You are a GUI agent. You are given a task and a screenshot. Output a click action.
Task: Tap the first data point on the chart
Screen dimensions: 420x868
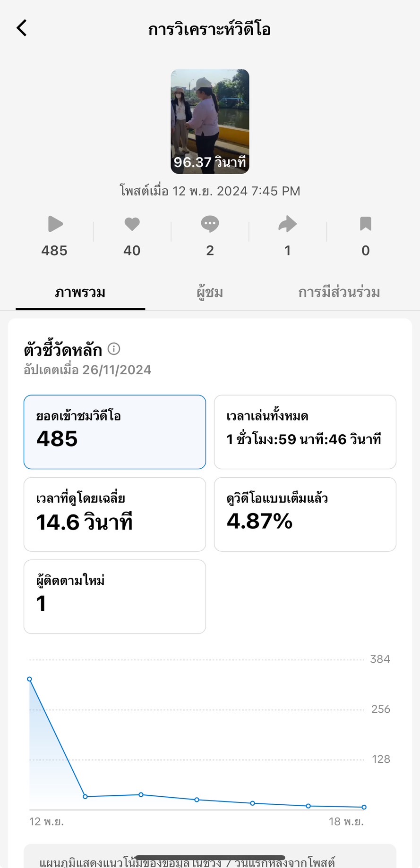point(30,679)
